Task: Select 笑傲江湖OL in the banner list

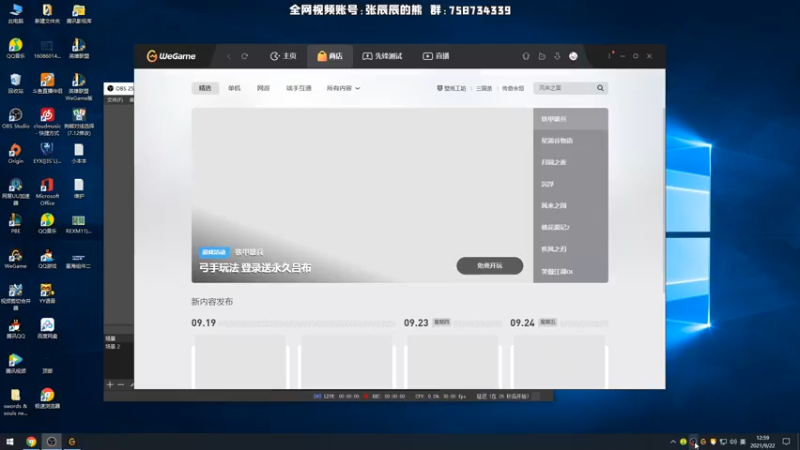Action: coord(570,271)
